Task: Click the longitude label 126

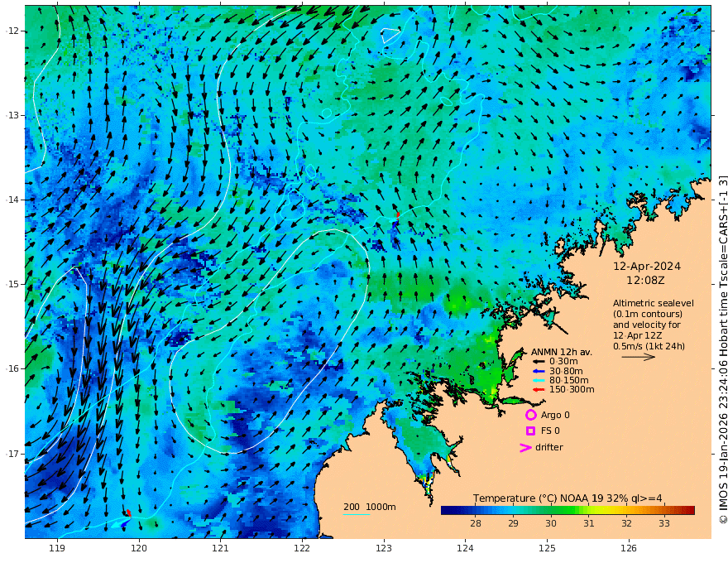Action: [629, 548]
